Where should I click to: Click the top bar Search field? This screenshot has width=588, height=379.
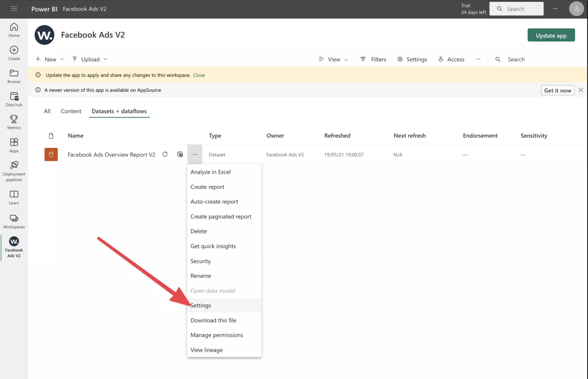(x=516, y=9)
